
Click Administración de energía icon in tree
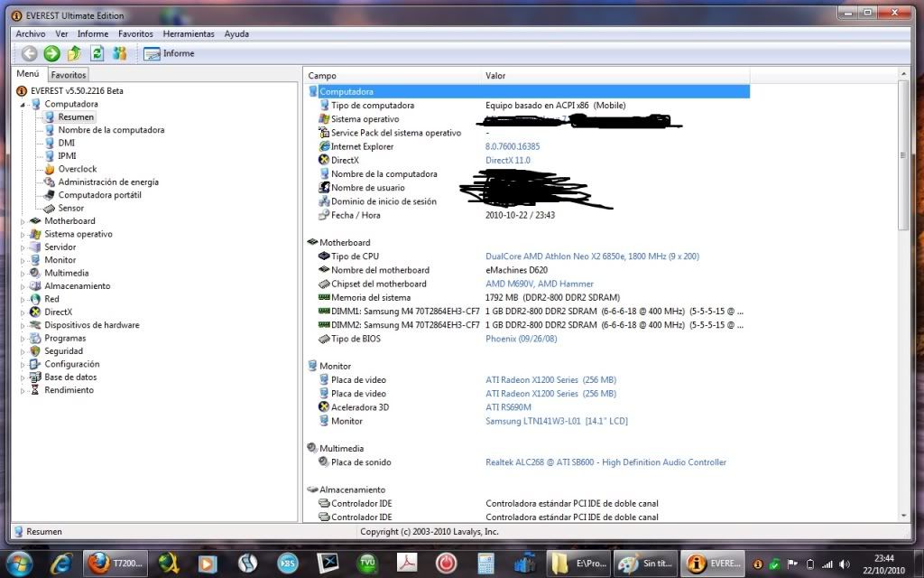click(x=50, y=182)
